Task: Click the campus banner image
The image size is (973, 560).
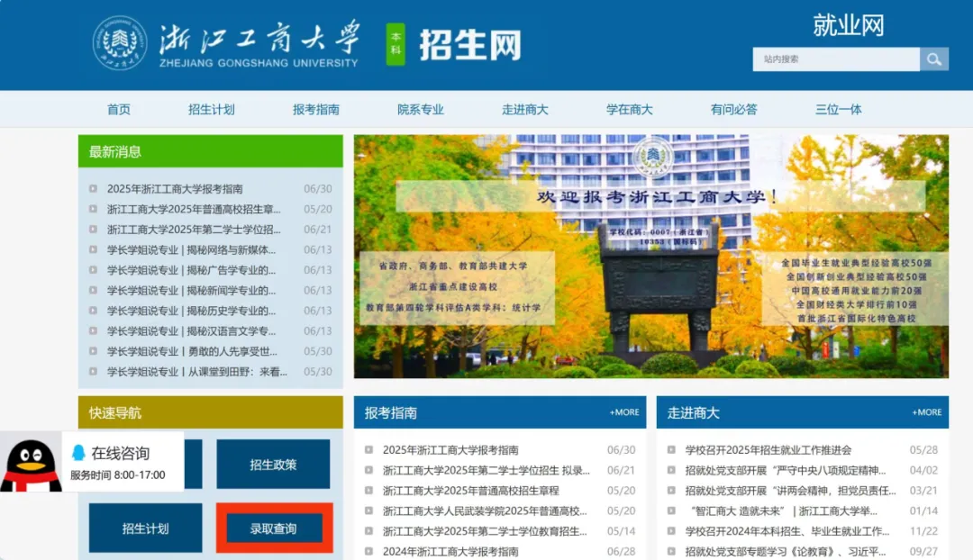Action: pyautogui.click(x=651, y=256)
